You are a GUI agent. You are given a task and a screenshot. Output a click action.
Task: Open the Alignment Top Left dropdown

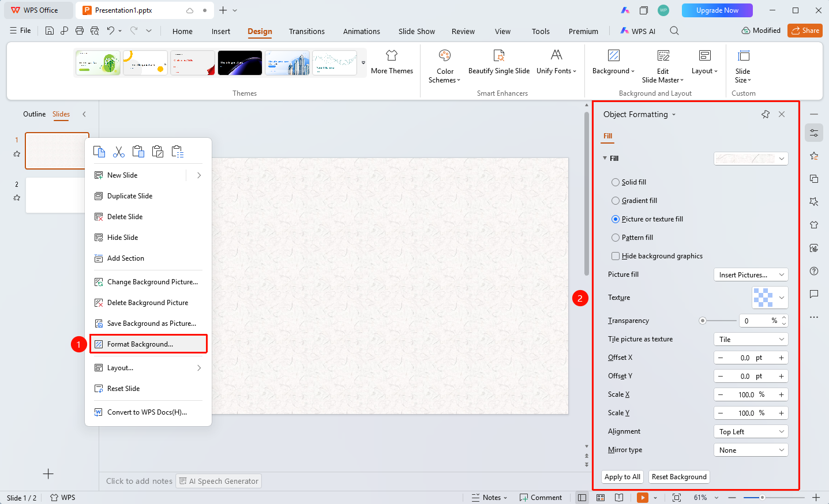coord(751,432)
